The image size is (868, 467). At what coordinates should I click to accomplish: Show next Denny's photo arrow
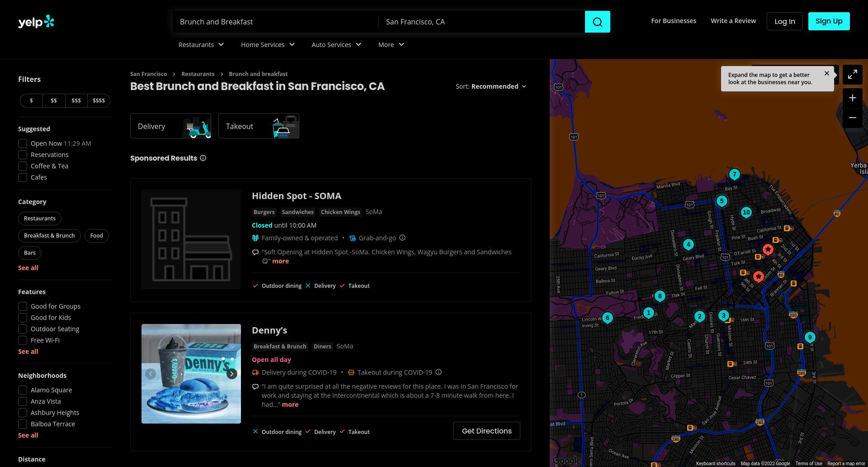click(x=231, y=374)
